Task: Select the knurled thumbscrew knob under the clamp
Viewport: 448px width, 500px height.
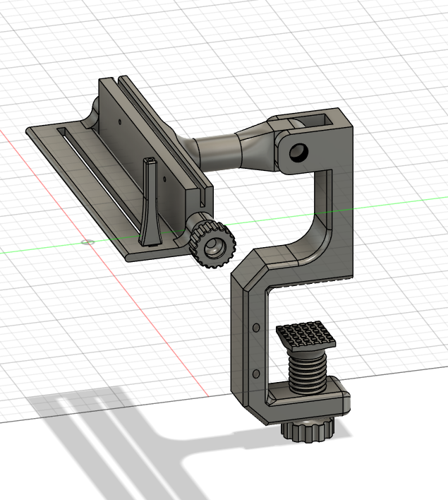Action: 306,431
